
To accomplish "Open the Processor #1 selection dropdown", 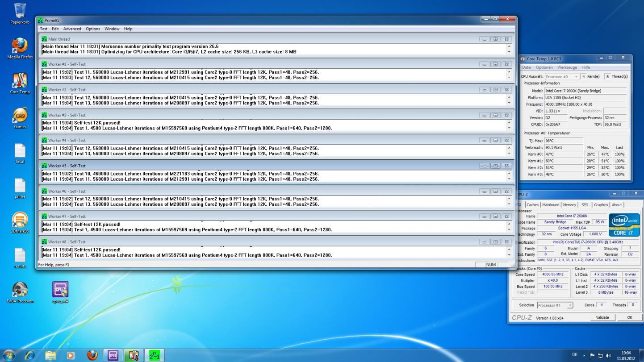I will tap(555, 305).
